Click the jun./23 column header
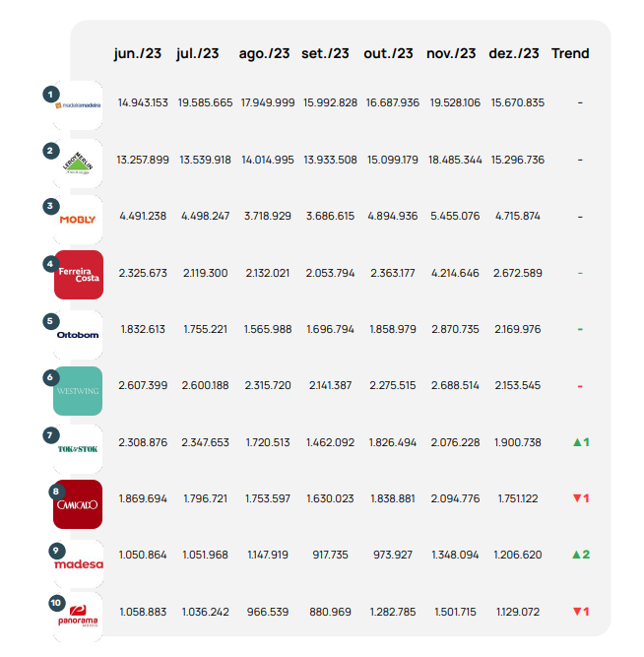Viewport: 644px width, 657px height. pos(138,53)
